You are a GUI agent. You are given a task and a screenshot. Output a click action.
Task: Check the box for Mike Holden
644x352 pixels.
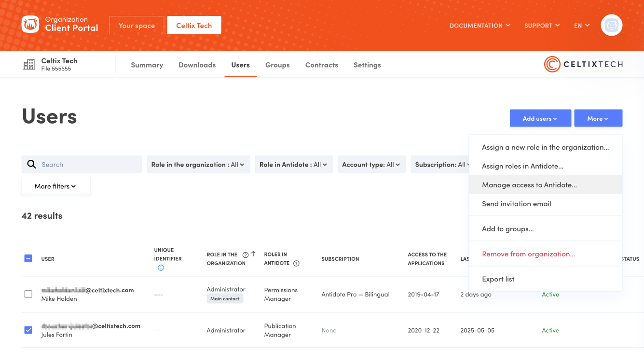(28, 294)
